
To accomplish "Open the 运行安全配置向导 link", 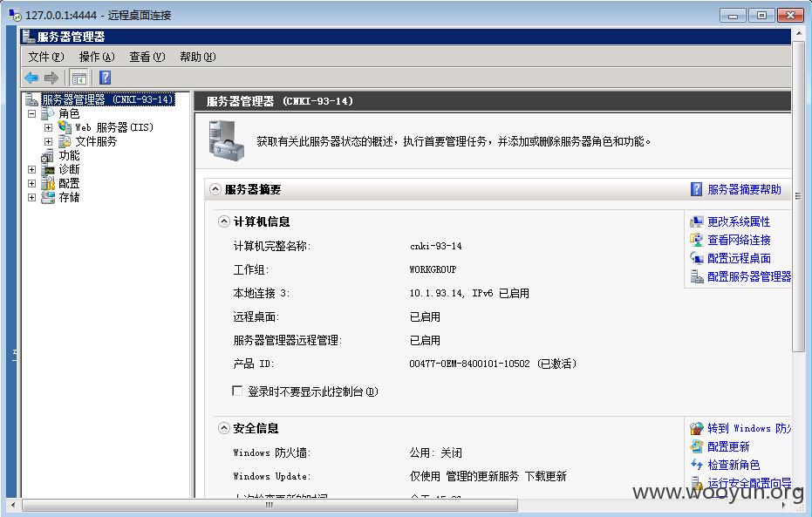I will [x=749, y=483].
